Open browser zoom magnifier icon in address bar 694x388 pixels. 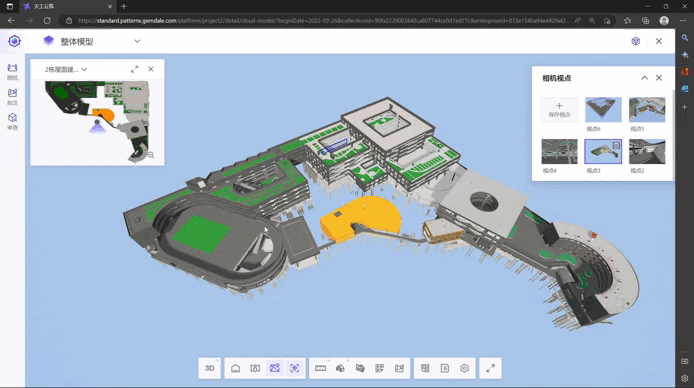point(592,20)
